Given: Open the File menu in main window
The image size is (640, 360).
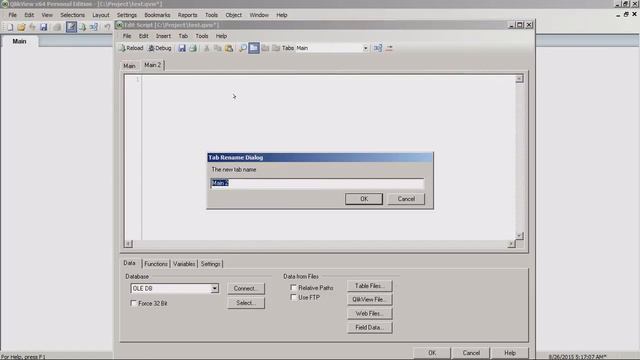Looking at the screenshot, I should 13,15.
